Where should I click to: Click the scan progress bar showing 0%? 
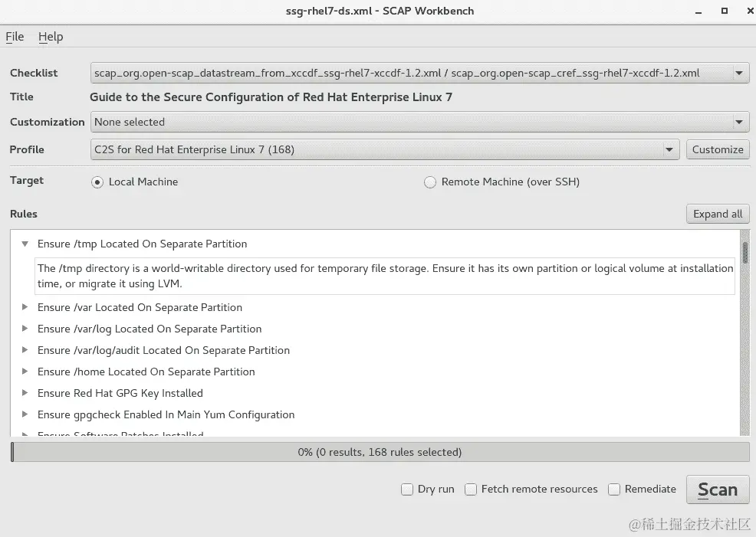[x=380, y=452]
